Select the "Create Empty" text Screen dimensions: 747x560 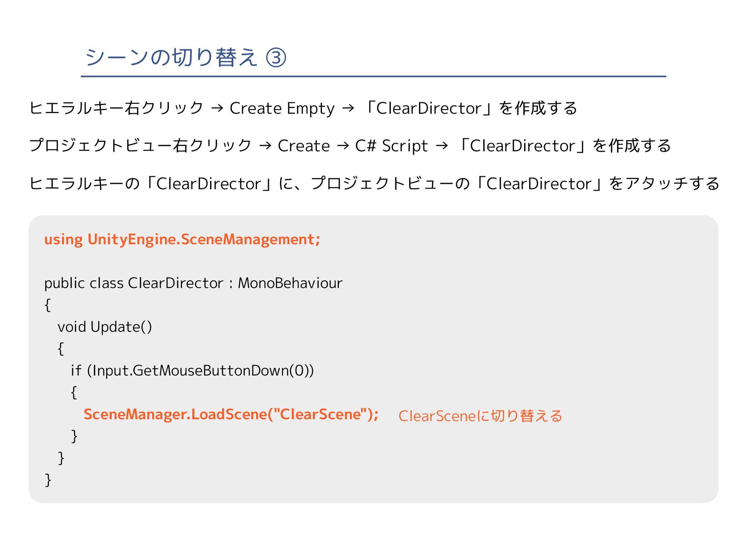tap(282, 108)
